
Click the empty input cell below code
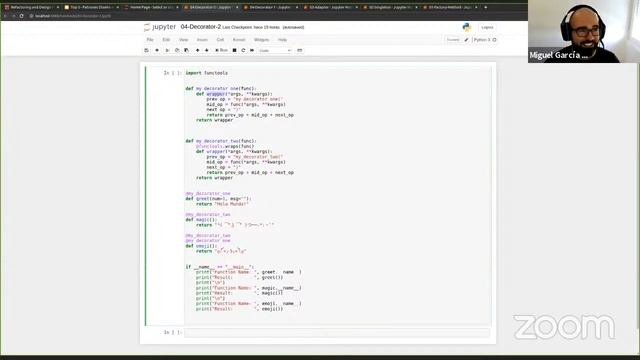tap(337, 333)
